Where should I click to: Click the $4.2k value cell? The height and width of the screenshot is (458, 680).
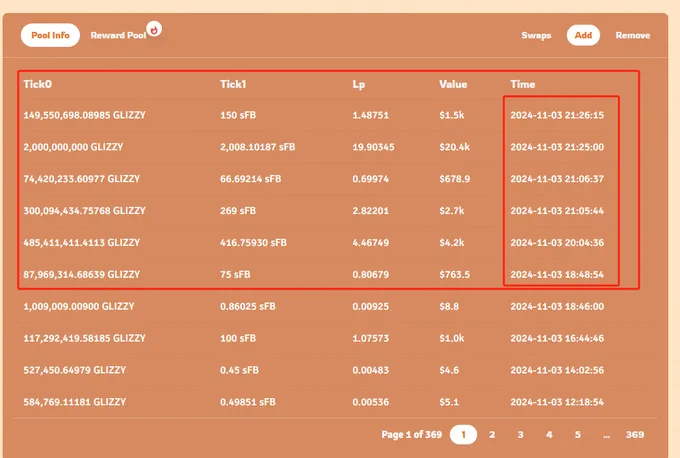tap(451, 243)
